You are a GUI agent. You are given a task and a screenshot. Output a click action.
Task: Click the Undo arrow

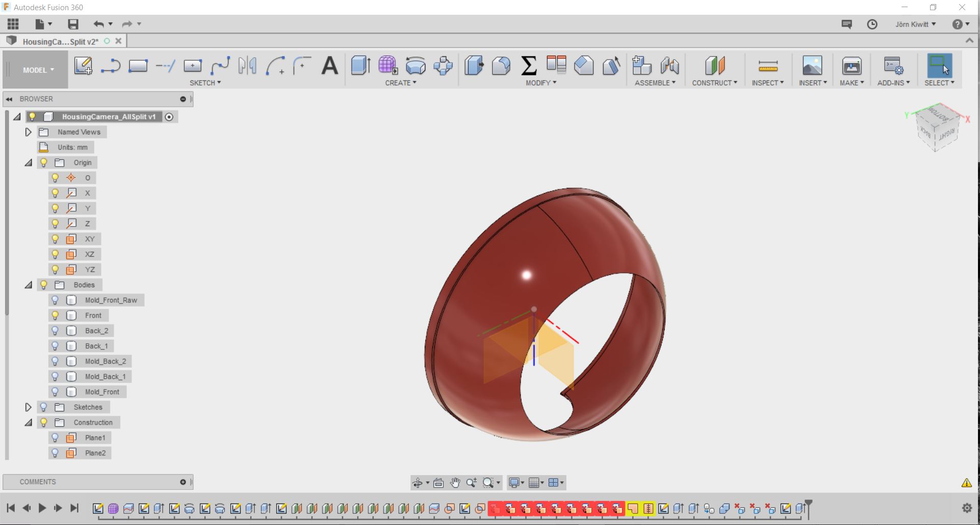click(x=99, y=24)
